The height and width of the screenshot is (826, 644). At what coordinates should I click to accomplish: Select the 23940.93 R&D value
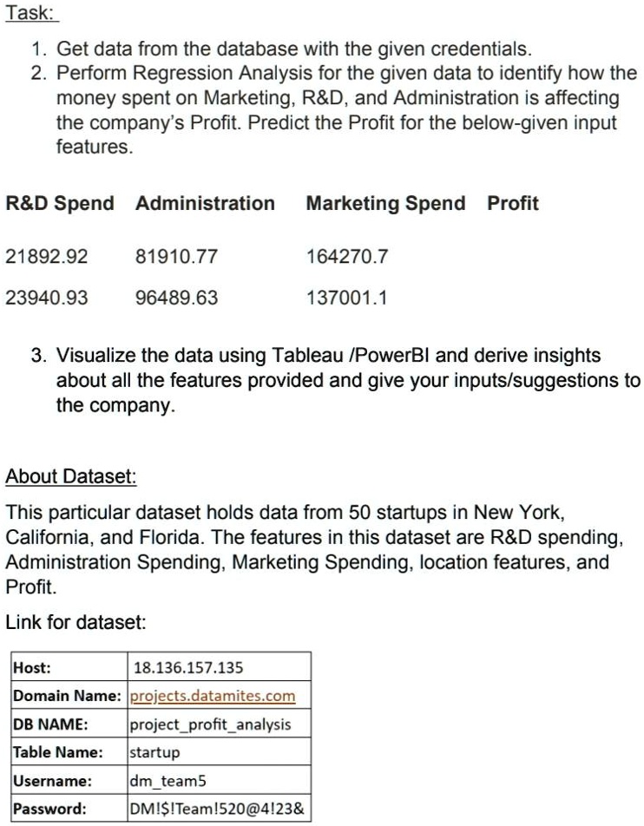47,298
